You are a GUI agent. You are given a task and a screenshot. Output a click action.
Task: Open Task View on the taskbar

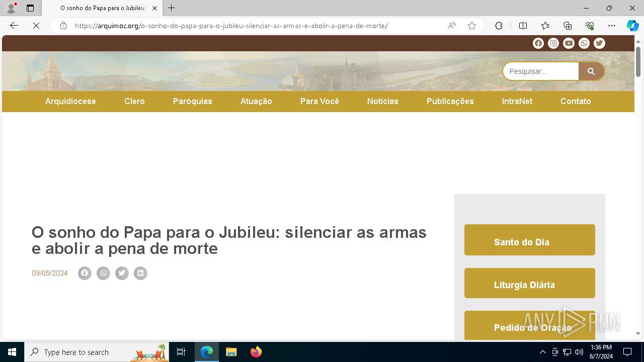181,352
